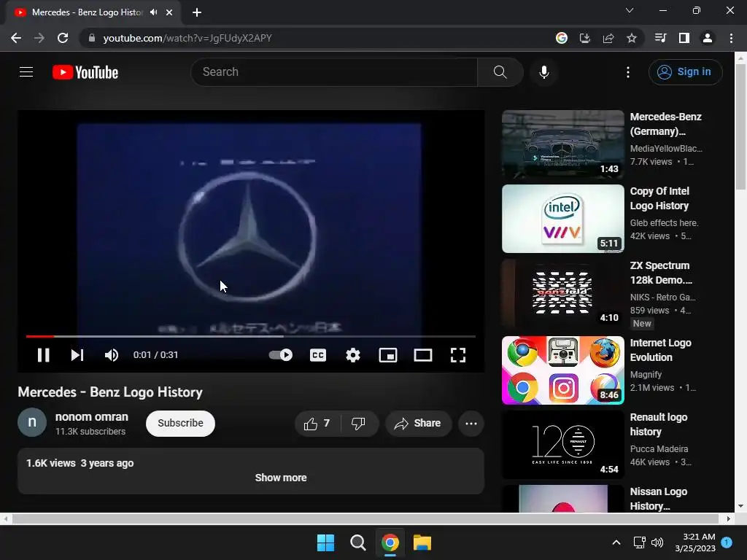747x560 pixels.
Task: Open the Chrome profile icon
Action: [708, 38]
